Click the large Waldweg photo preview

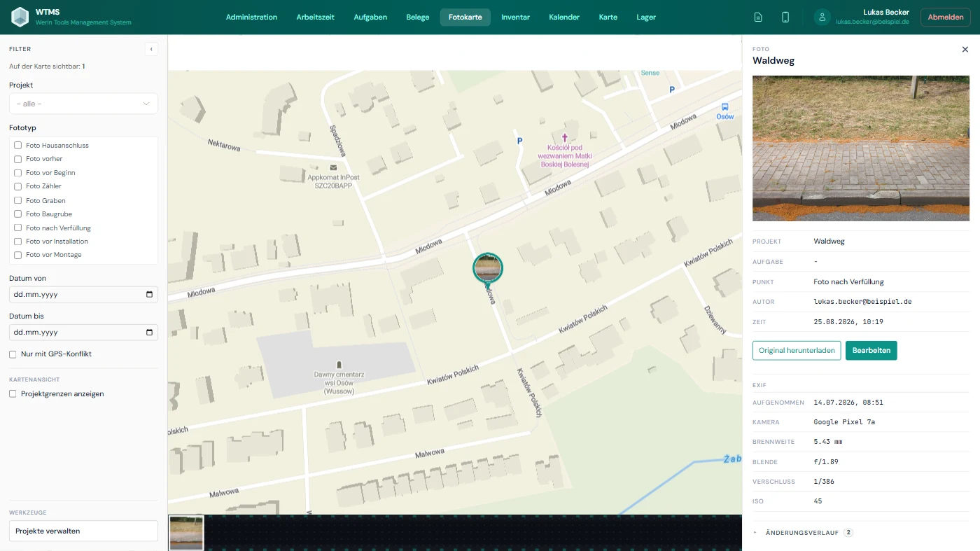coord(861,148)
